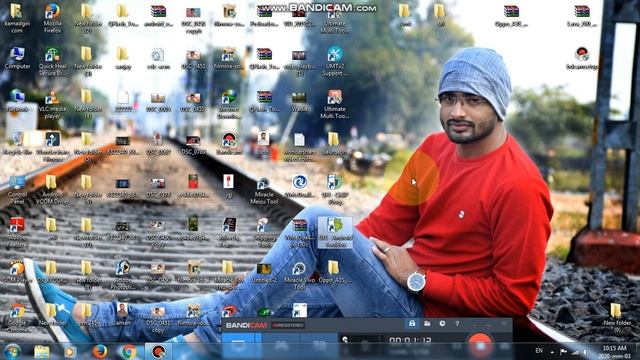Open the Android VCOM Driver folder
This screenshot has width=640, height=360.
coord(52,190)
